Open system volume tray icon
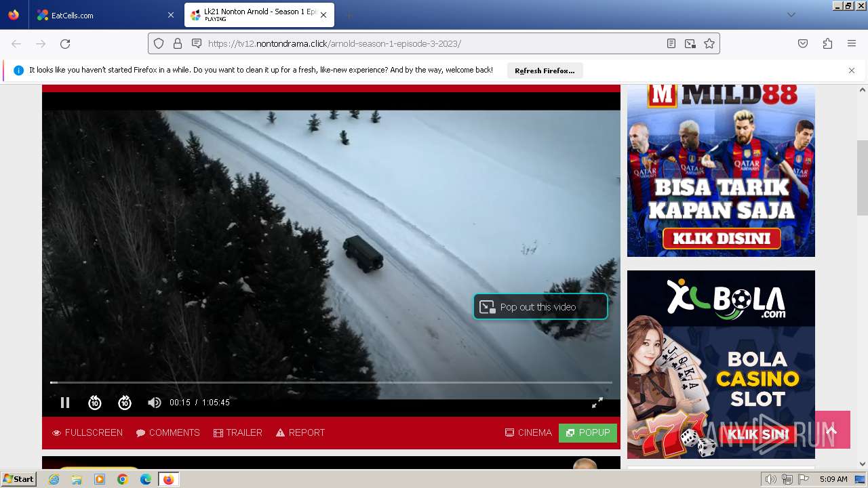The height and width of the screenshot is (488, 868). [771, 479]
